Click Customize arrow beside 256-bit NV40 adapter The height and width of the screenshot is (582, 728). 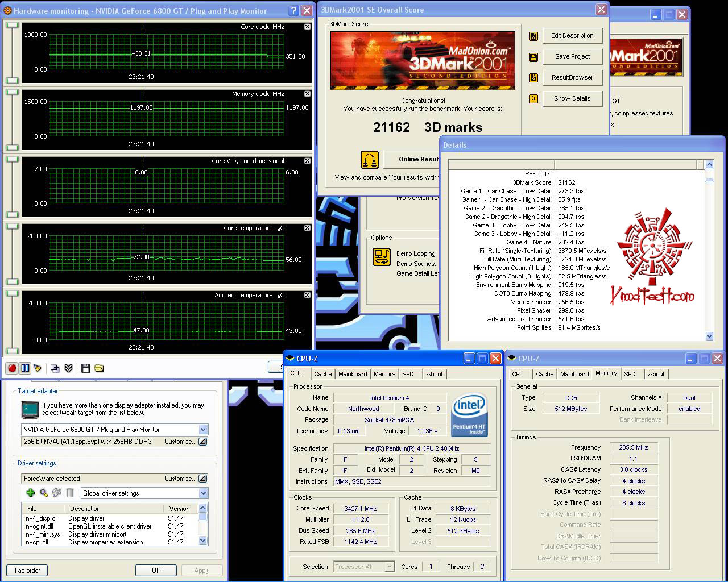[x=202, y=442]
